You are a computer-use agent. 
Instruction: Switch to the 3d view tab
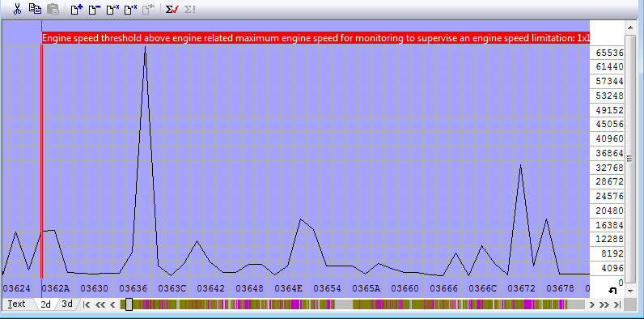coord(67,304)
